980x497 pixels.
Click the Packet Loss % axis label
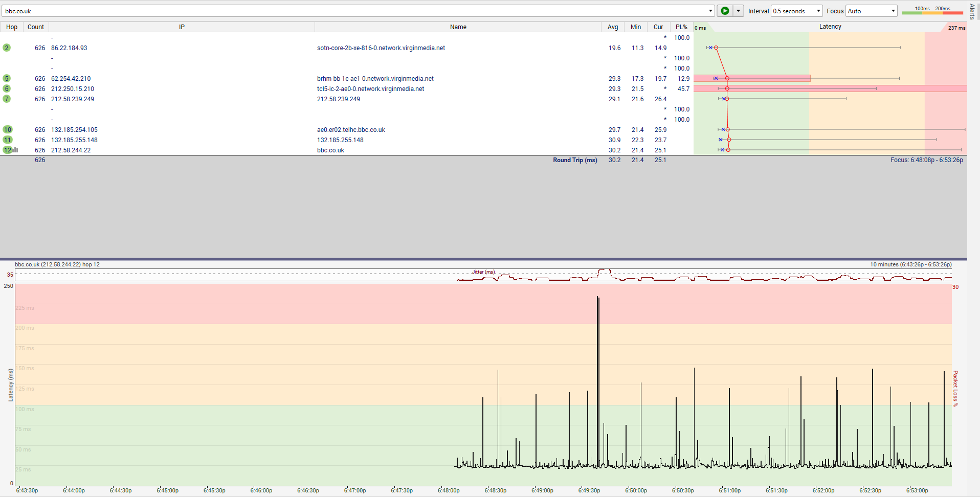pyautogui.click(x=955, y=389)
